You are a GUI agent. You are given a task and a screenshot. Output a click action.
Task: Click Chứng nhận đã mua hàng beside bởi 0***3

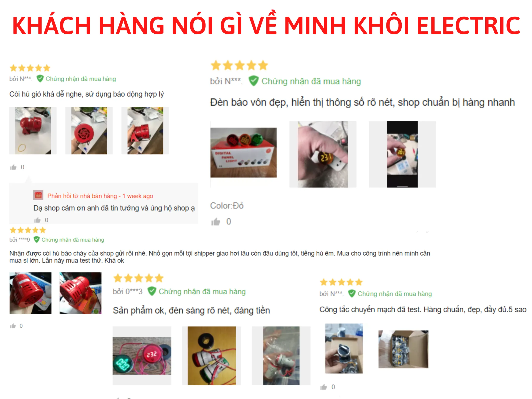pyautogui.click(x=202, y=291)
